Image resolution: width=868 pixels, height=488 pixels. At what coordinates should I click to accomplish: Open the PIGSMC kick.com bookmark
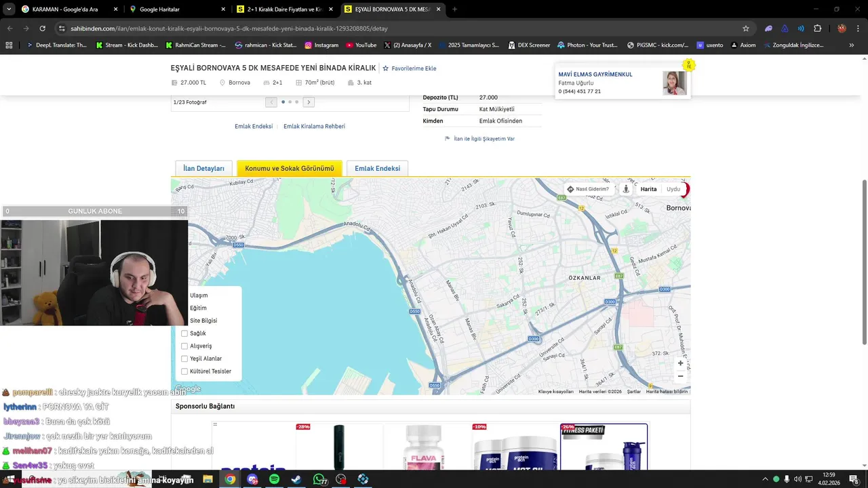[658, 45]
